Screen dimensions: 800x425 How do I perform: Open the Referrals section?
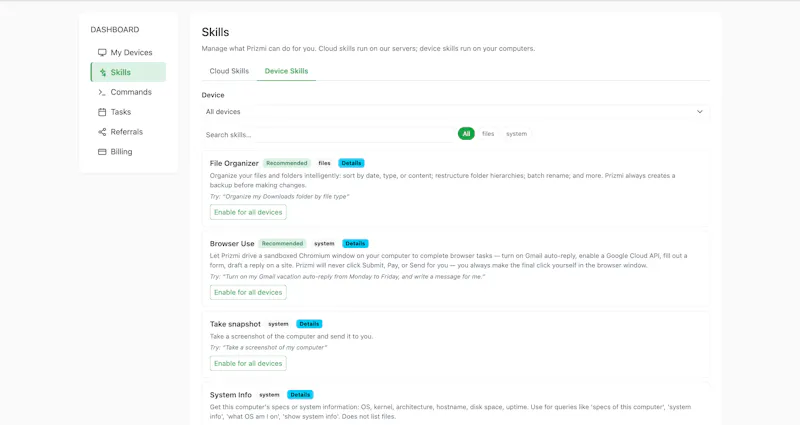click(129, 132)
